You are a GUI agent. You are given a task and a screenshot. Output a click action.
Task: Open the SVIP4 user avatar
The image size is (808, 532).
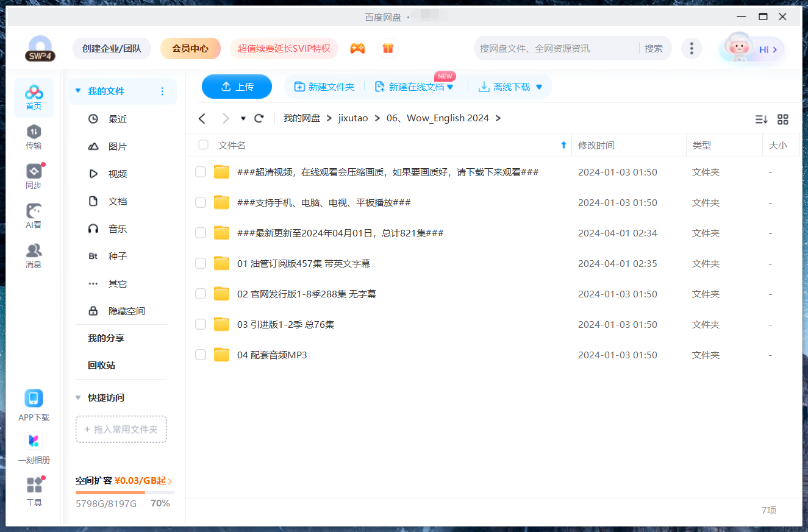pyautogui.click(x=40, y=48)
